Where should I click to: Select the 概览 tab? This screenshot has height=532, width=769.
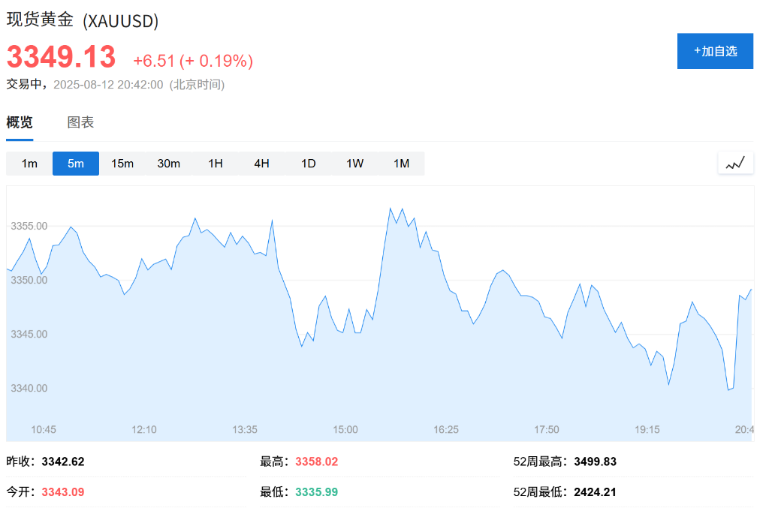pos(20,122)
